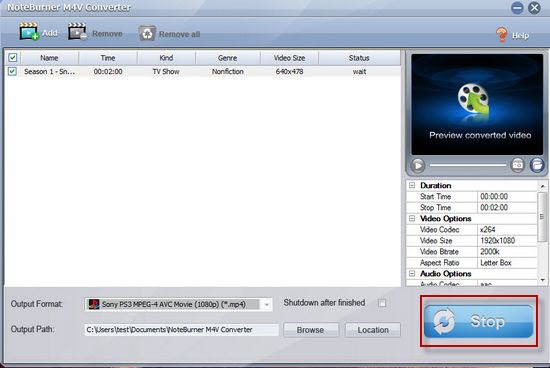Image resolution: width=550 pixels, height=368 pixels.
Task: Click the '640x478' video size cell
Action: click(x=289, y=72)
